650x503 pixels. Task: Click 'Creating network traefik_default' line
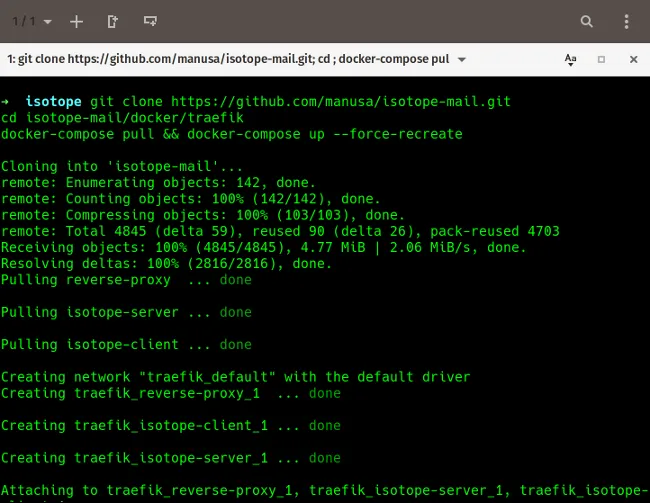coord(235,377)
